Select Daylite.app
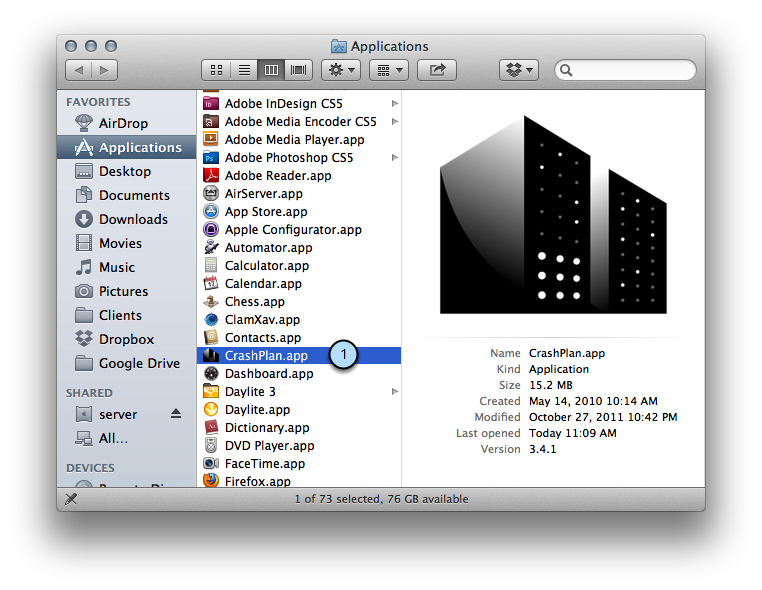 point(299,409)
